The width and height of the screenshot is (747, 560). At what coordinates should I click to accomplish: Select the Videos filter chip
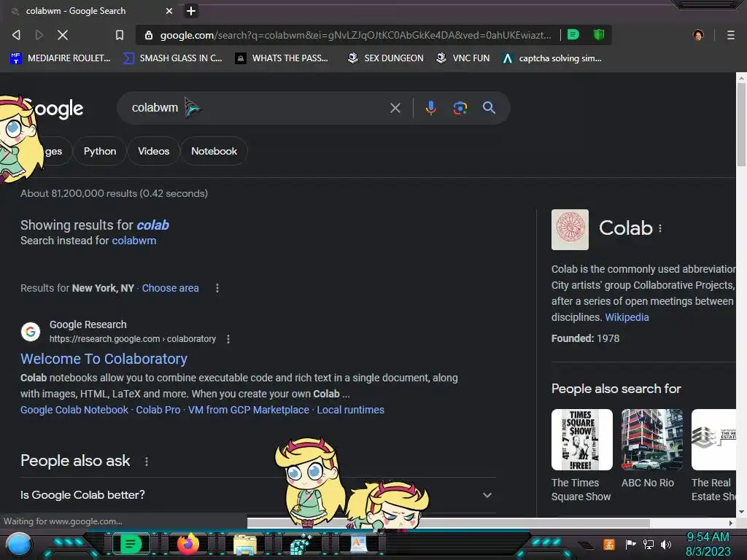[153, 151]
